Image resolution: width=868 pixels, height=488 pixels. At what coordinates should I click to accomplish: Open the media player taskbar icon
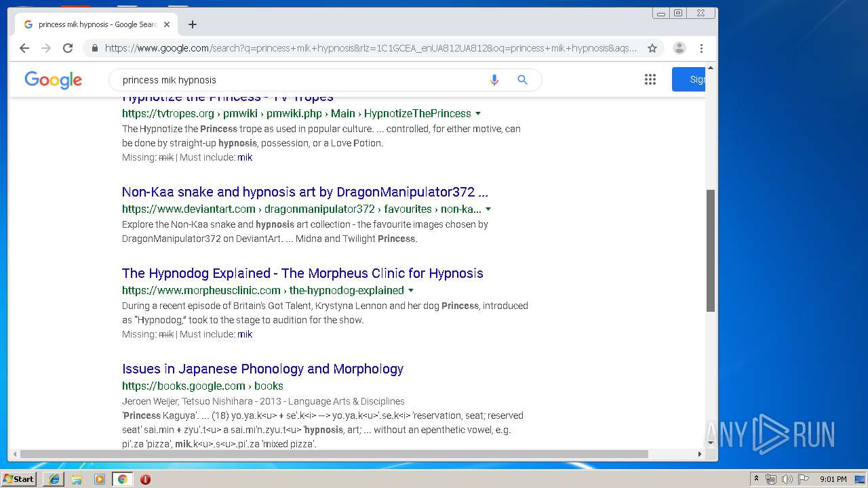(100, 479)
